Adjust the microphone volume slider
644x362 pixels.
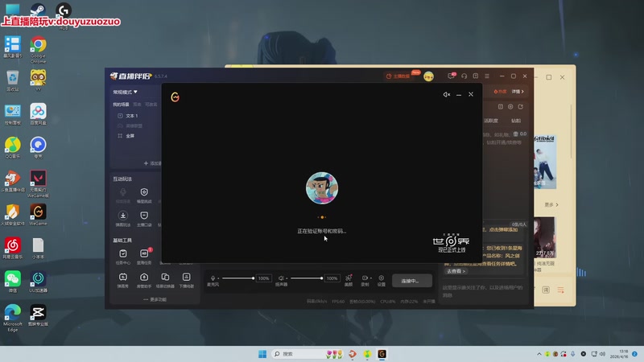[x=237, y=278]
